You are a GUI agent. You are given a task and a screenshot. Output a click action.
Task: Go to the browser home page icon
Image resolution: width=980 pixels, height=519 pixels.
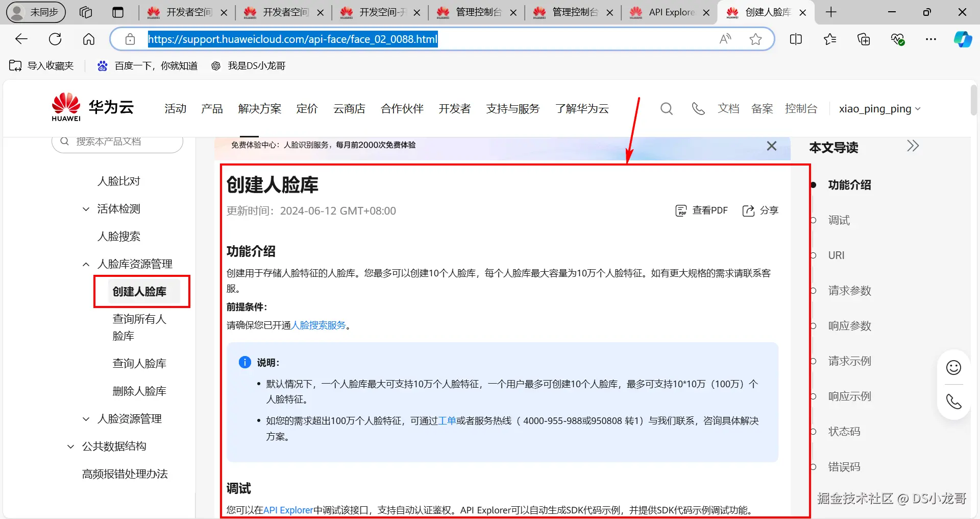89,39
